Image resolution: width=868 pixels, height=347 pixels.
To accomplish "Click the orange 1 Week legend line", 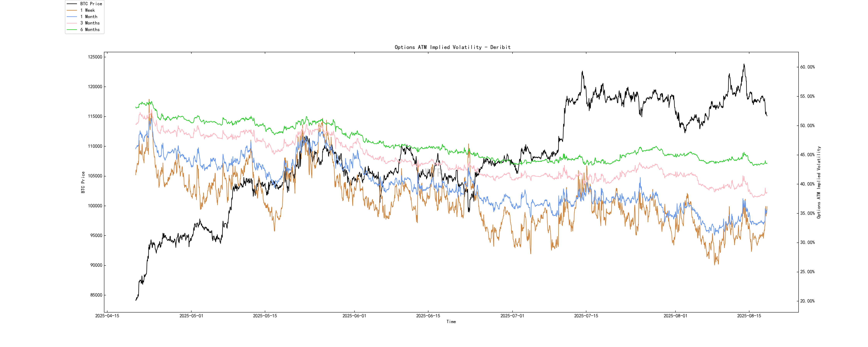I will [72, 10].
